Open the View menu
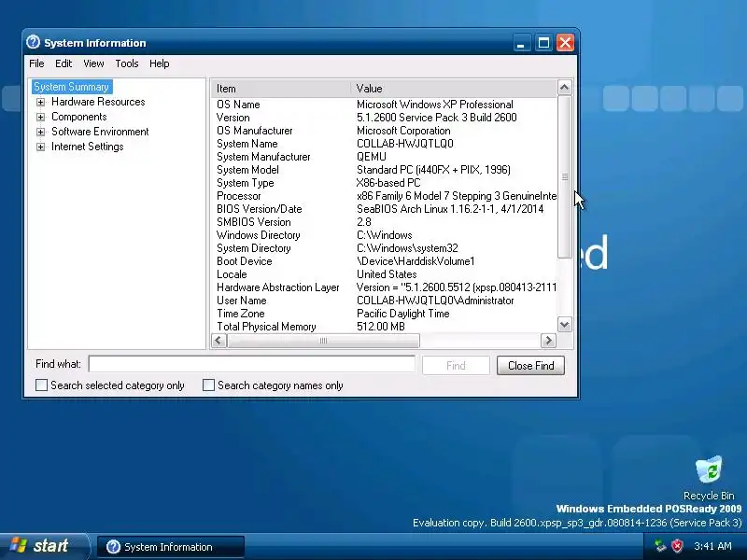The width and height of the screenshot is (747, 560). pos(93,63)
